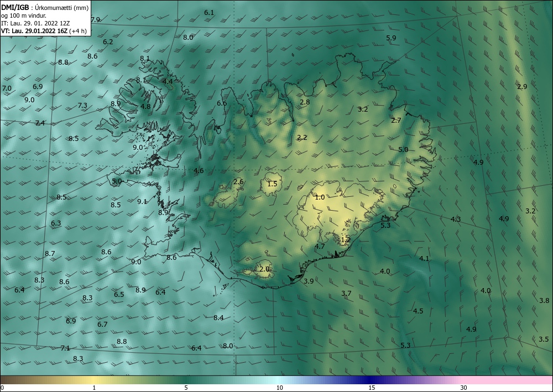
Task: Select the '7.3' value on the map
Action: (82, 106)
